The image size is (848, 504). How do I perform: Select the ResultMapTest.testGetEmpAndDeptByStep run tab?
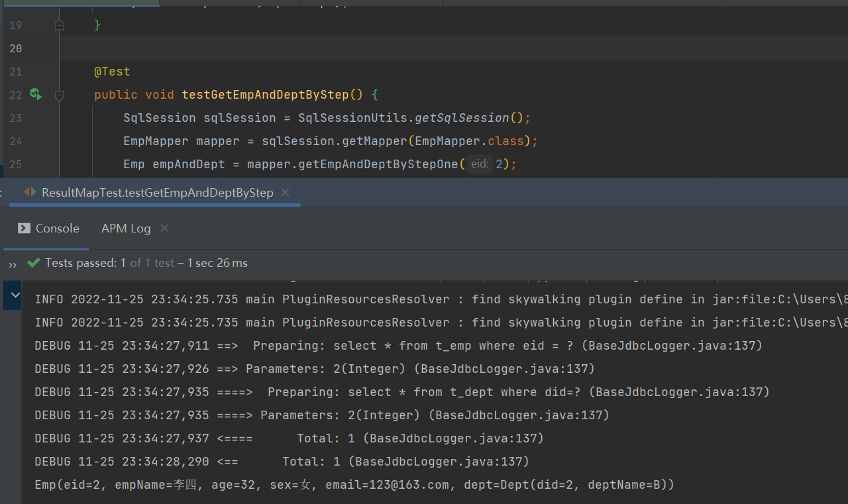[x=157, y=193]
